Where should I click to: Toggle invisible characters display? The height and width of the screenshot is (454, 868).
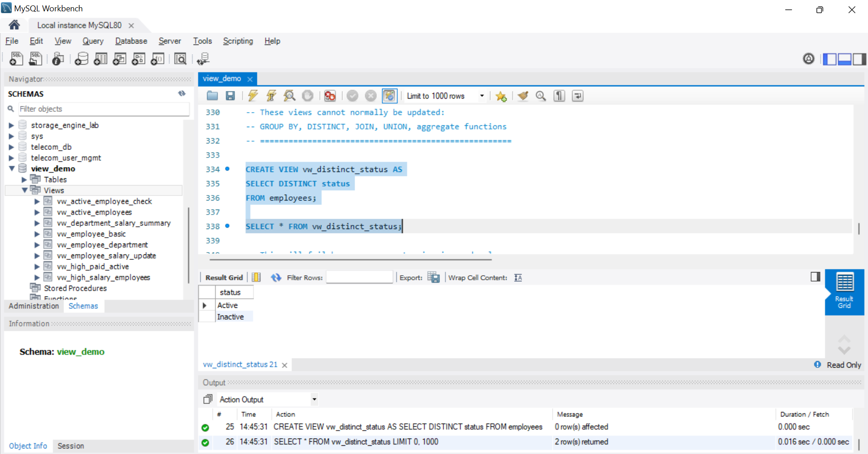[x=560, y=96]
